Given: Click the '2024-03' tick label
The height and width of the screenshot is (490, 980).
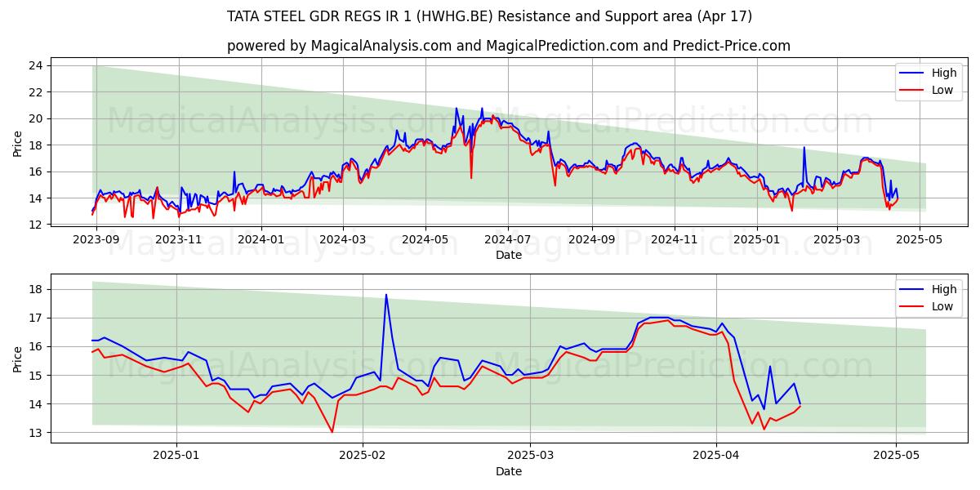Looking at the screenshot, I should click(342, 239).
